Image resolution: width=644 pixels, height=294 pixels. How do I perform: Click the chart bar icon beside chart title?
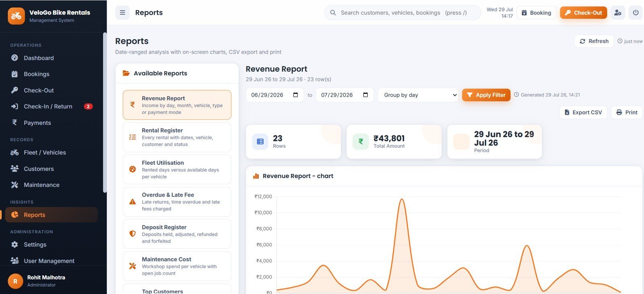(x=256, y=176)
